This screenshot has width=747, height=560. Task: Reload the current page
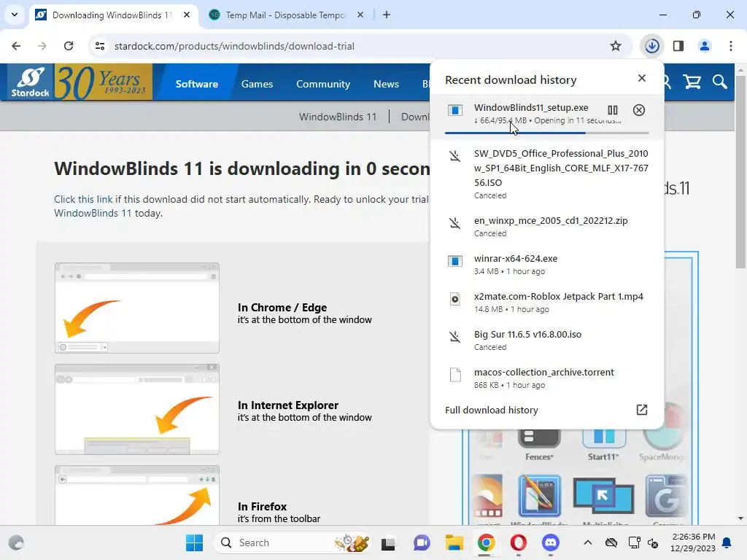(69, 46)
